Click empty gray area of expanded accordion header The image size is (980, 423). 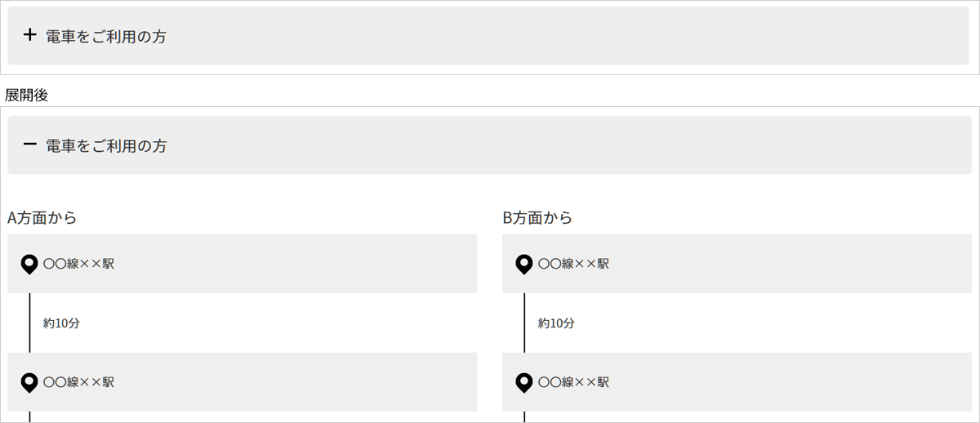click(572, 145)
